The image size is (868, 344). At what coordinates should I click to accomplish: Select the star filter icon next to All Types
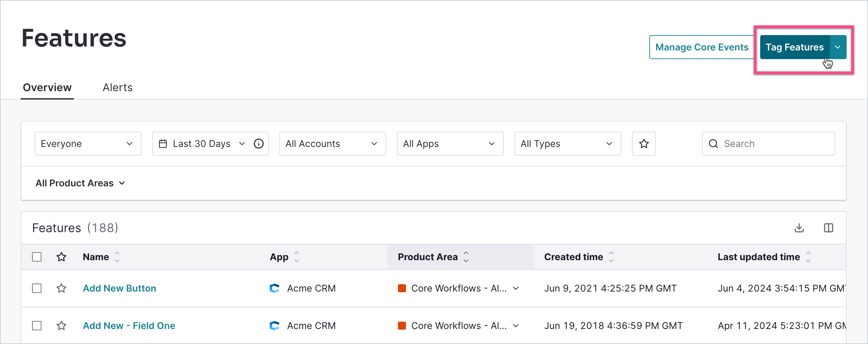point(644,143)
